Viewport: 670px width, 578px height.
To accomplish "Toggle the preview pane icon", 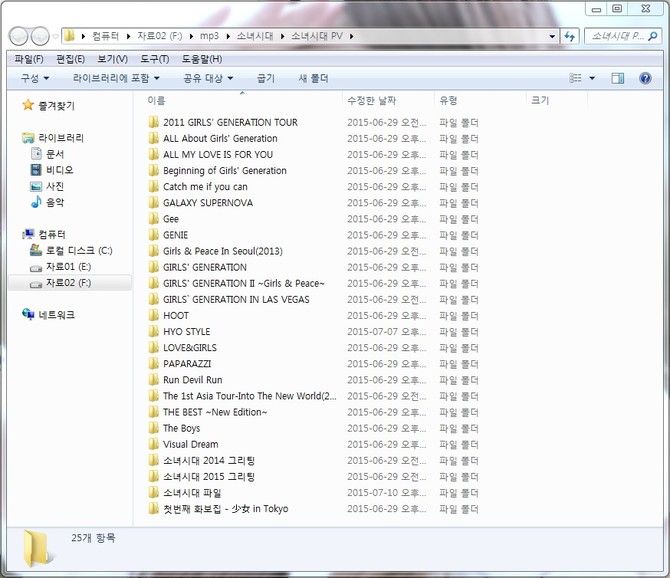I will [x=617, y=78].
